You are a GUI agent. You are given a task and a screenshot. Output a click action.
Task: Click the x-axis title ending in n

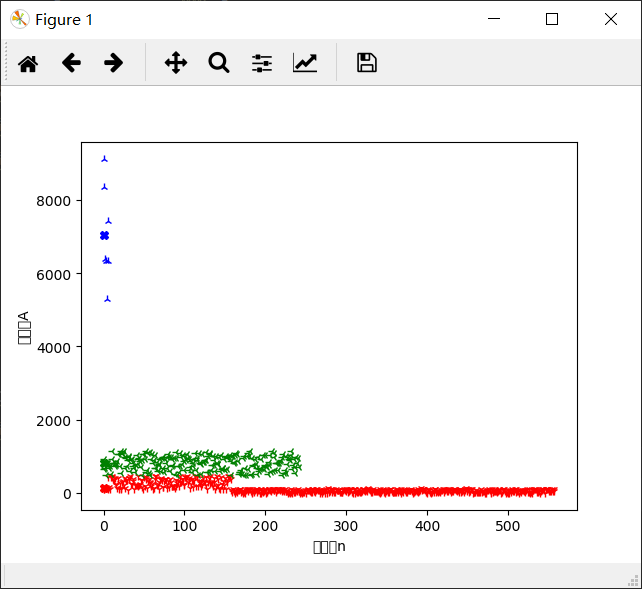(x=329, y=547)
